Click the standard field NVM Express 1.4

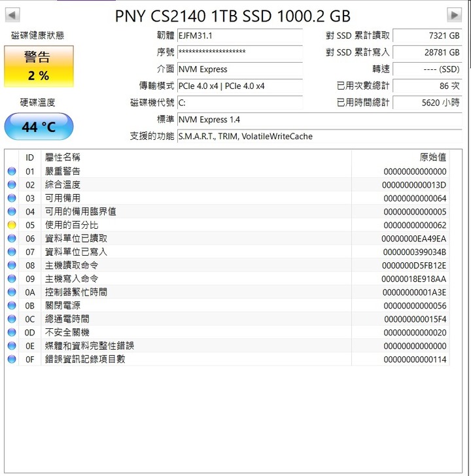point(319,119)
